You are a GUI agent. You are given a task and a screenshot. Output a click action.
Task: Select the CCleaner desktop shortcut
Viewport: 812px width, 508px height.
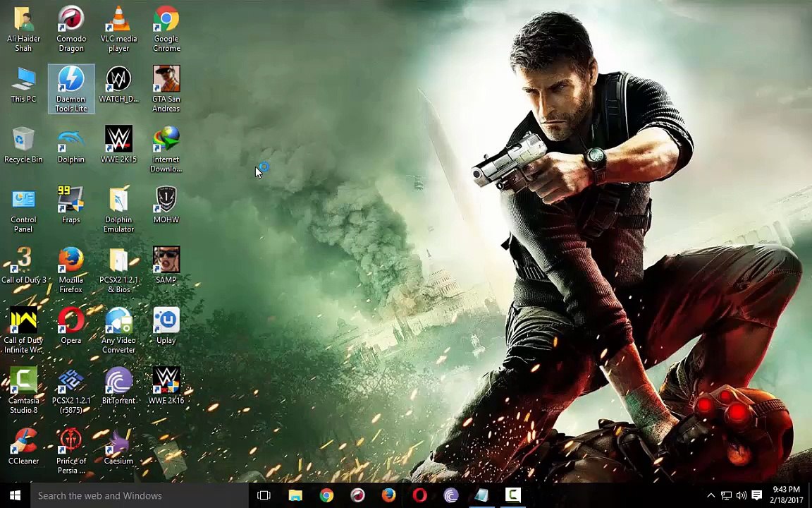[23, 447]
